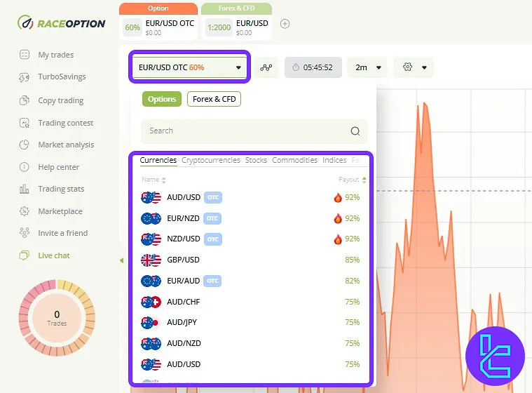Select GBP/USD 85% row
This screenshot has height=393, width=532.
pyautogui.click(x=250, y=260)
